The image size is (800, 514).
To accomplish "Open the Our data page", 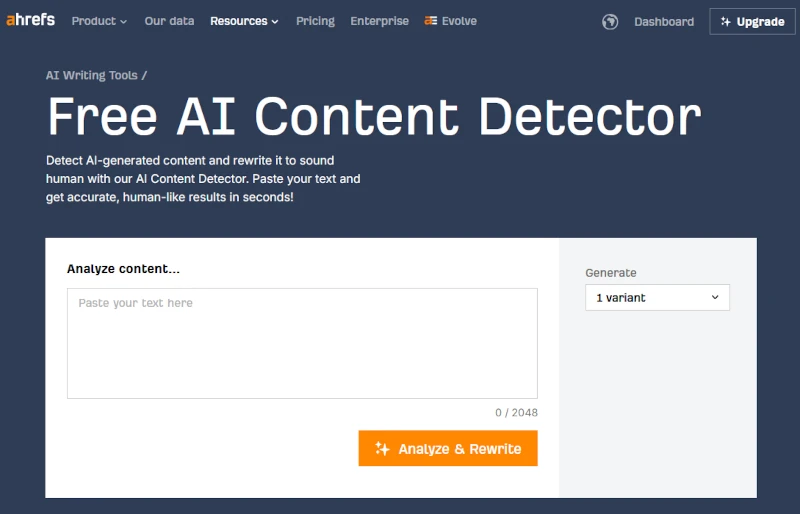I will [x=169, y=21].
